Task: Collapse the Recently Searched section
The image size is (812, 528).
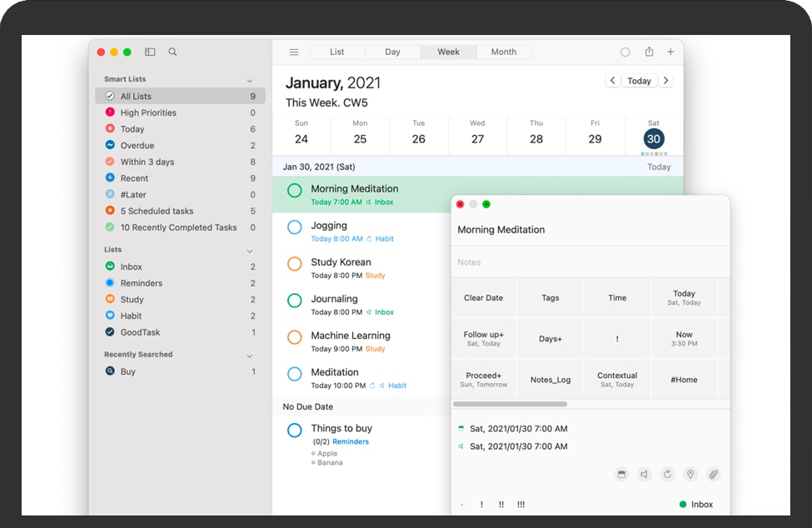Action: (x=250, y=356)
